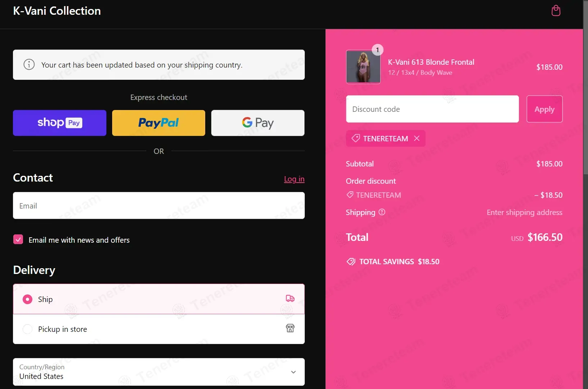Click the Order discount tag icon
Screen dimensions: 588x389
tap(350, 195)
